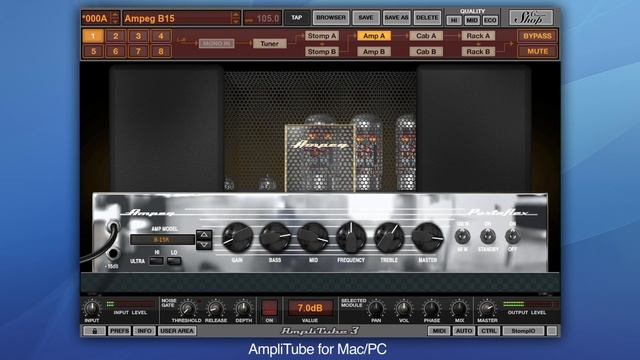Viewport: 640px width, 360px height.
Task: Select signal routing configuration 5
Action: (x=93, y=51)
